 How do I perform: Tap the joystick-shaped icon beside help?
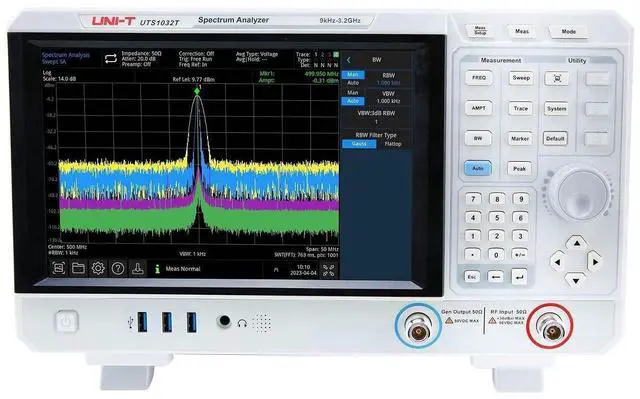pos(138,268)
